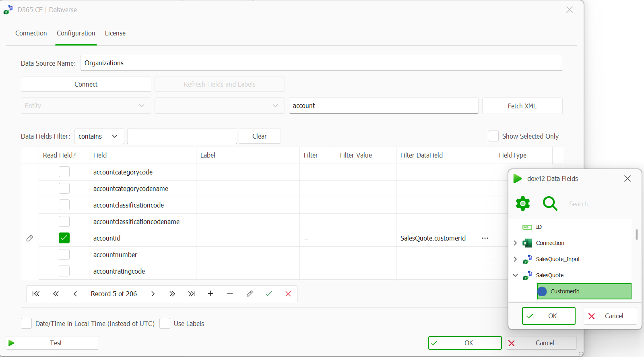Screen dimensions: 644x357
Task: Click the Data Fields panel scrollbar
Action: pyautogui.click(x=636, y=235)
